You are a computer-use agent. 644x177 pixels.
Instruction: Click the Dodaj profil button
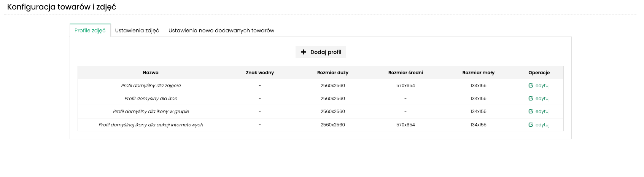tap(321, 52)
